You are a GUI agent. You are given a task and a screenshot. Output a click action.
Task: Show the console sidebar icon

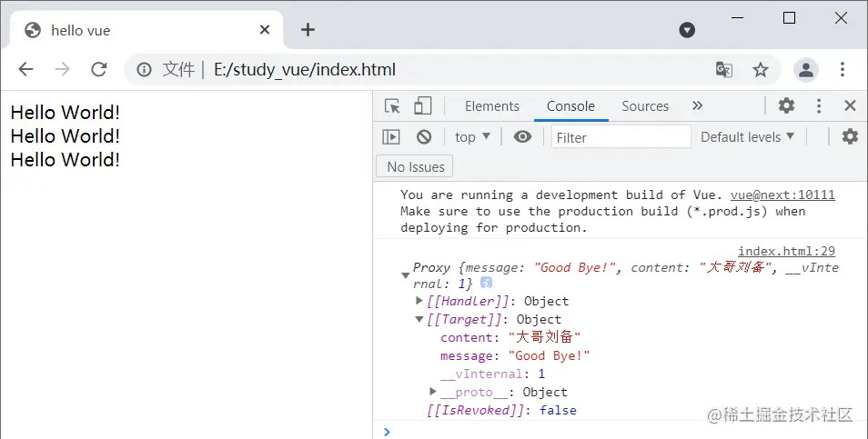tap(391, 136)
